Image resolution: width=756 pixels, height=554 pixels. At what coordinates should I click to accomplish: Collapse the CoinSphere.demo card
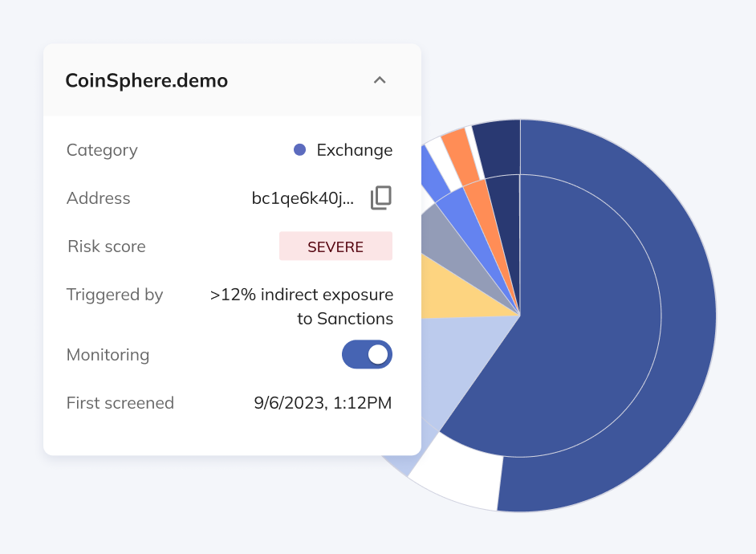(380, 80)
